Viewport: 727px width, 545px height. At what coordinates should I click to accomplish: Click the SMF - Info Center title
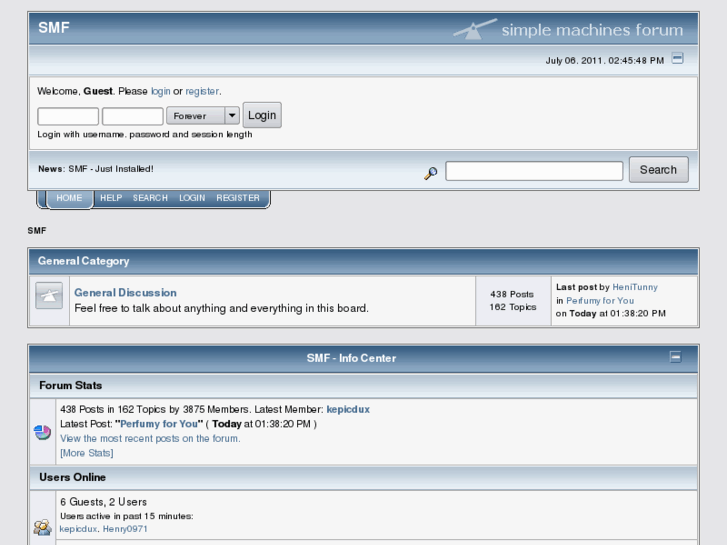(351, 358)
